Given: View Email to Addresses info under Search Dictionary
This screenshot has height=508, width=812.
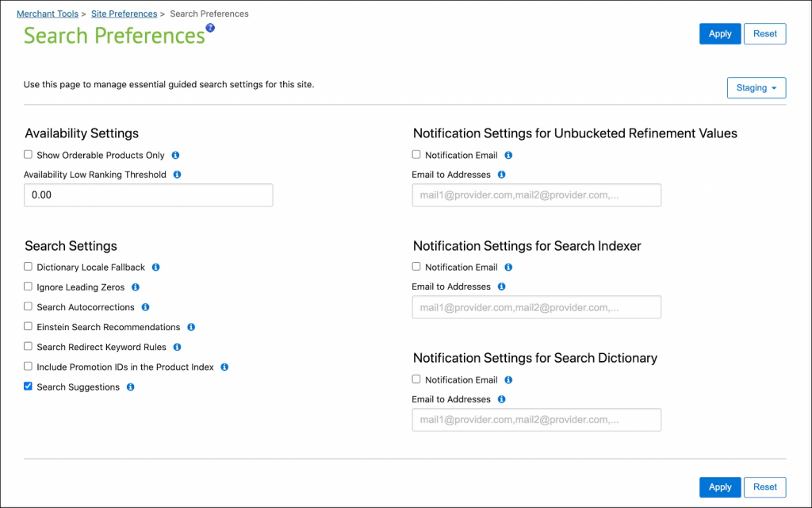Looking at the screenshot, I should [x=500, y=399].
